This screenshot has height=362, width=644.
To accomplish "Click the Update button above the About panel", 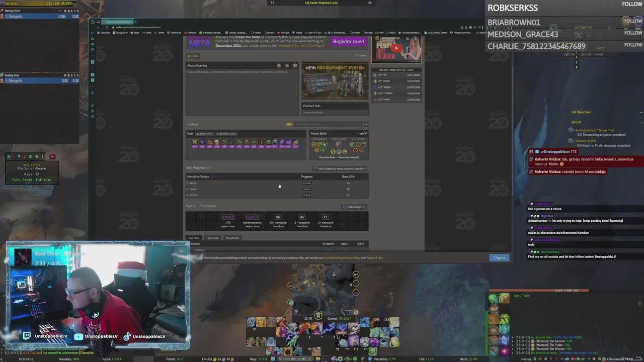I will point(361,56).
